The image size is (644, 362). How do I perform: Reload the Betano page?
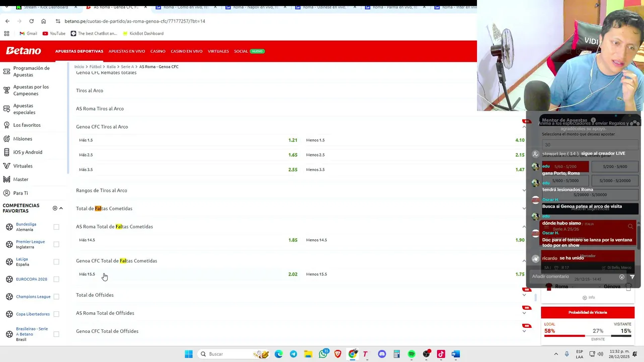point(31,21)
